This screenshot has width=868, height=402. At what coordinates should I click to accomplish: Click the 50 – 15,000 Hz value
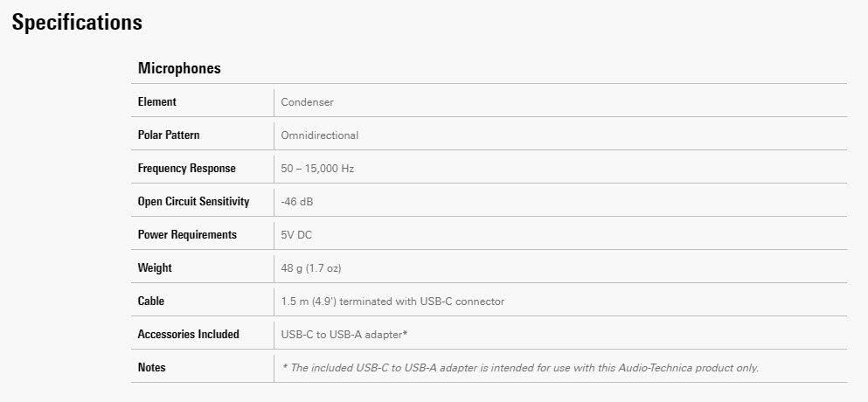click(x=317, y=169)
